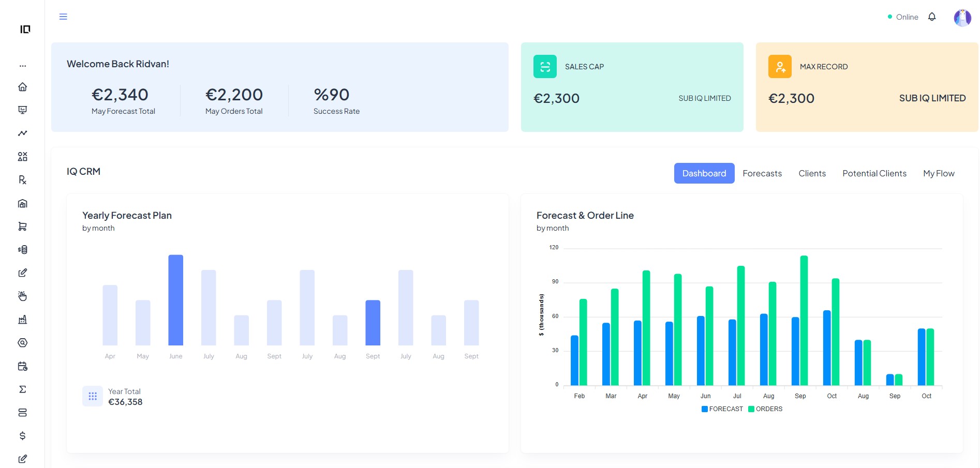Switch to the Forecasts tab

click(762, 173)
